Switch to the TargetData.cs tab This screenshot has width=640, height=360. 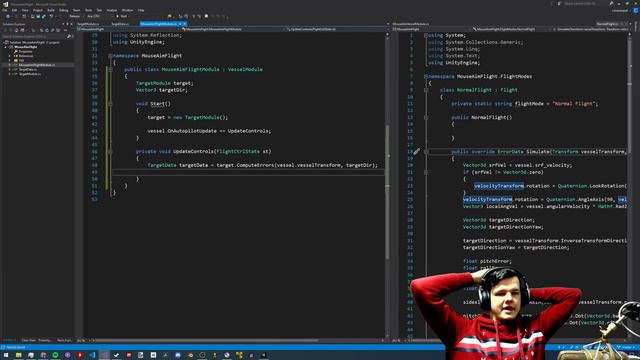pos(120,24)
